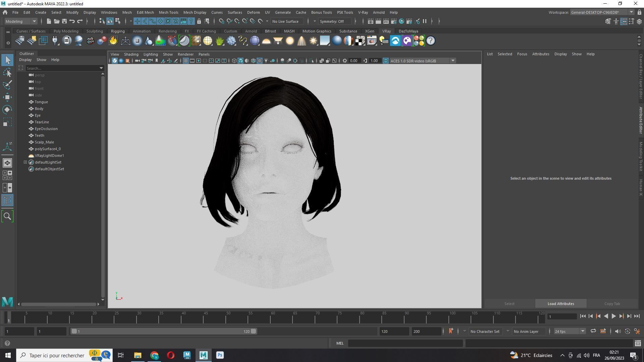This screenshot has width=644, height=362.
Task: Open the V-Ray menu in menu bar
Action: (363, 12)
